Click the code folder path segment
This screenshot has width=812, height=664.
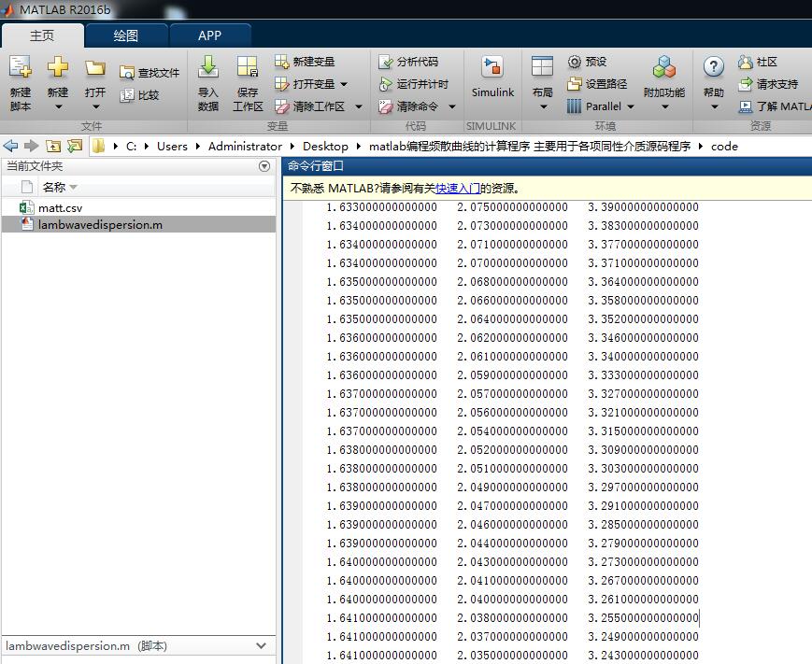tap(724, 147)
